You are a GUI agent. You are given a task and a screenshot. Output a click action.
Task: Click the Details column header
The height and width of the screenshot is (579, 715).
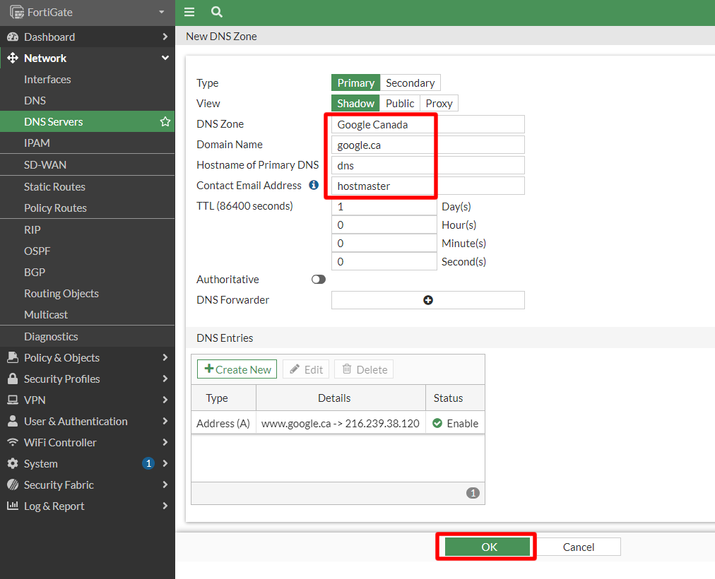coord(341,398)
